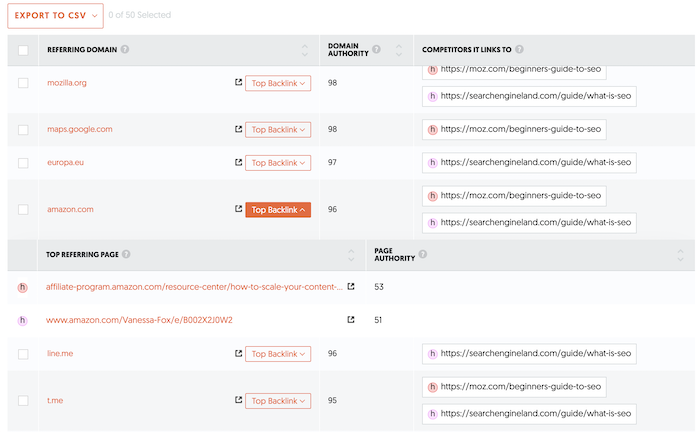Expand Top Backlink for mozilla.org
This screenshot has height=432, width=700.
278,83
